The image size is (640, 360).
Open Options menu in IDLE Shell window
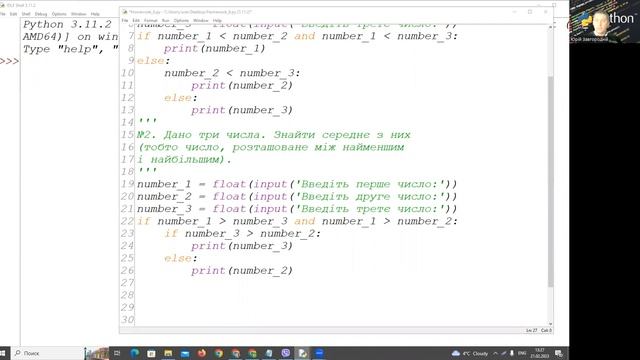(x=59, y=14)
